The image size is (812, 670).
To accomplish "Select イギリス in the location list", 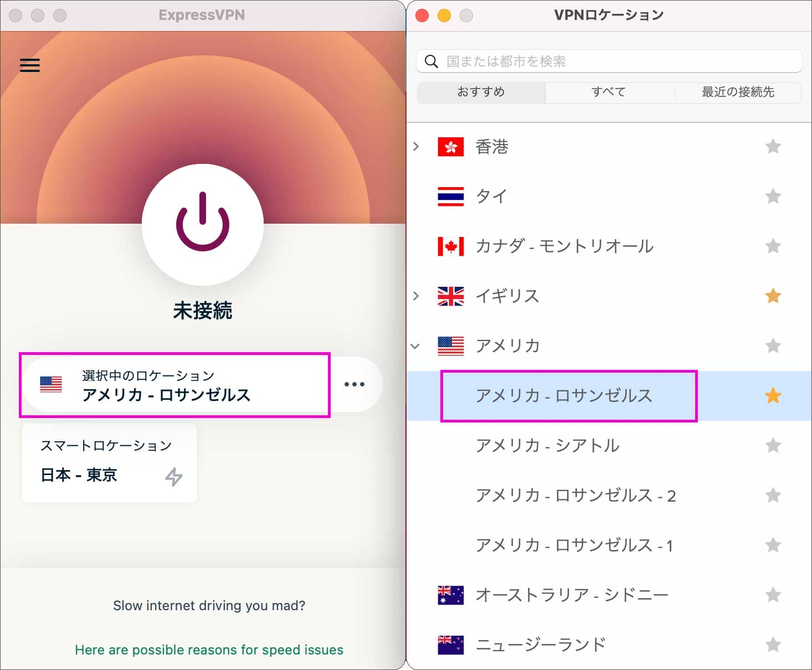I will (609, 296).
